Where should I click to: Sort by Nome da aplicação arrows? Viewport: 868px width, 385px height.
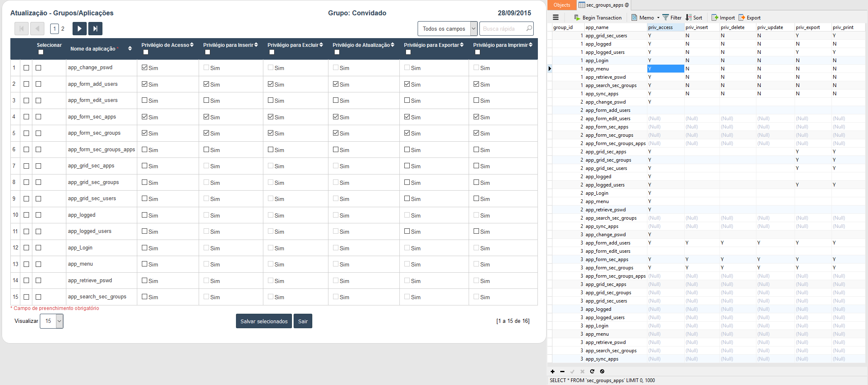point(130,48)
